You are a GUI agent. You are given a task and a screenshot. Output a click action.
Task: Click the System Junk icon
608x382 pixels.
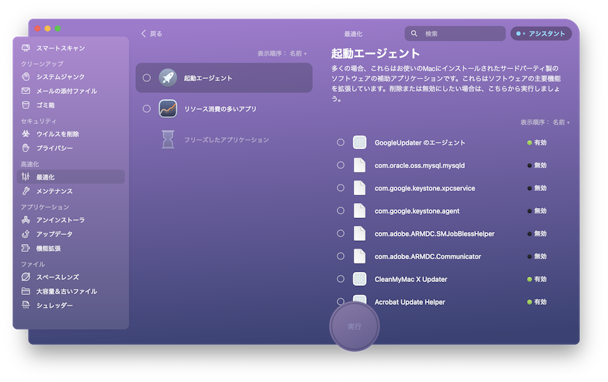click(x=26, y=77)
